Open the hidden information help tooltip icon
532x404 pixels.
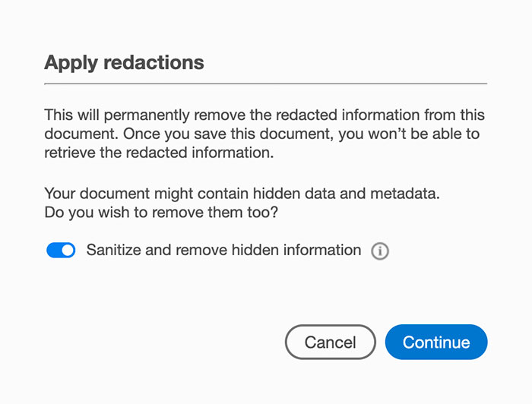[380, 251]
